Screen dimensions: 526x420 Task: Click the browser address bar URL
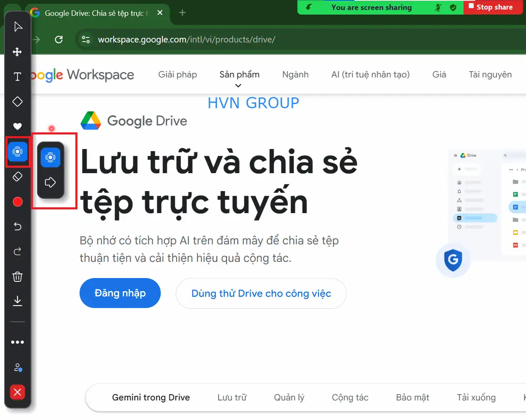tap(186, 40)
